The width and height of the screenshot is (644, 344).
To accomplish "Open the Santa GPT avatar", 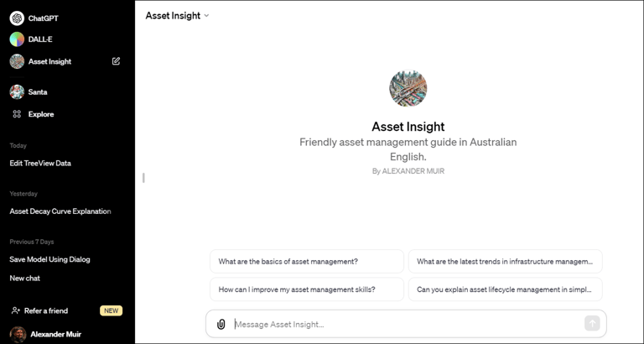I will [17, 92].
